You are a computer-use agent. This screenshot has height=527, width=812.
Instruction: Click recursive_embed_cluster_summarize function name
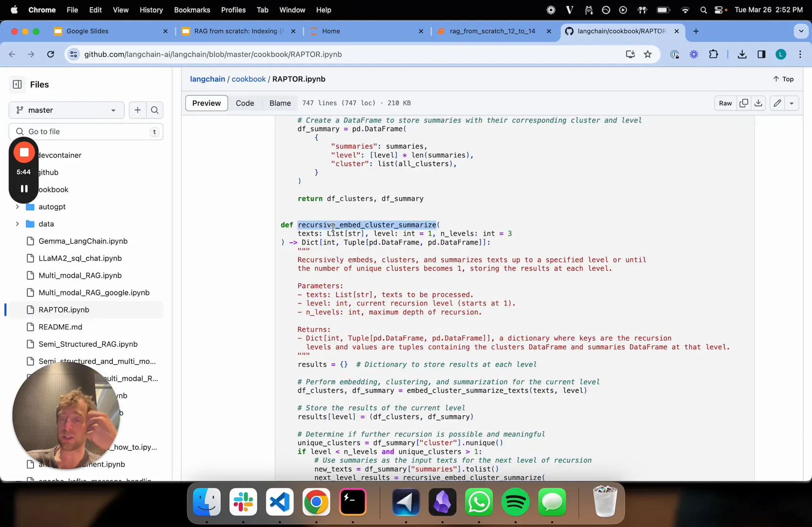pos(367,225)
